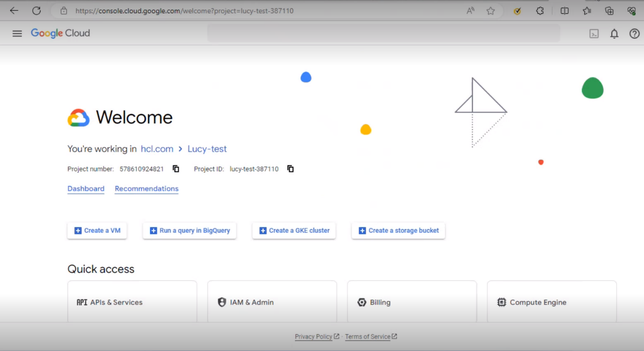
Task: Click the Google Cloud logo
Action: [60, 33]
